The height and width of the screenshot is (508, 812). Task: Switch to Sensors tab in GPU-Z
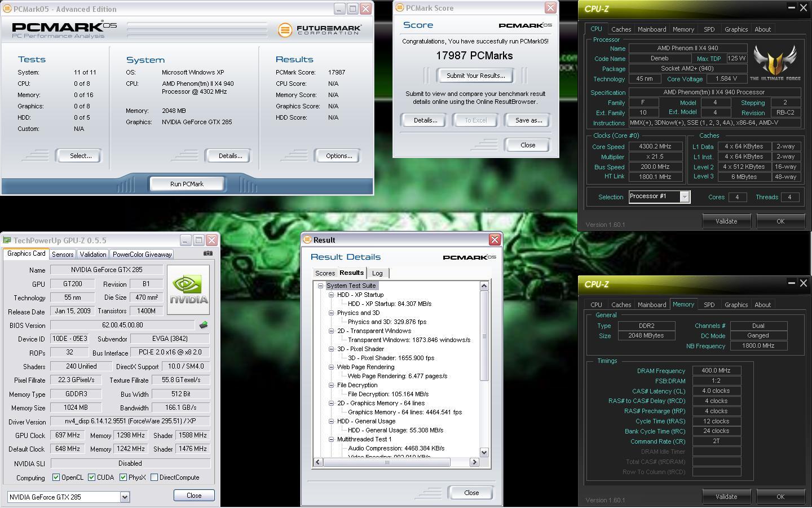pyautogui.click(x=63, y=255)
